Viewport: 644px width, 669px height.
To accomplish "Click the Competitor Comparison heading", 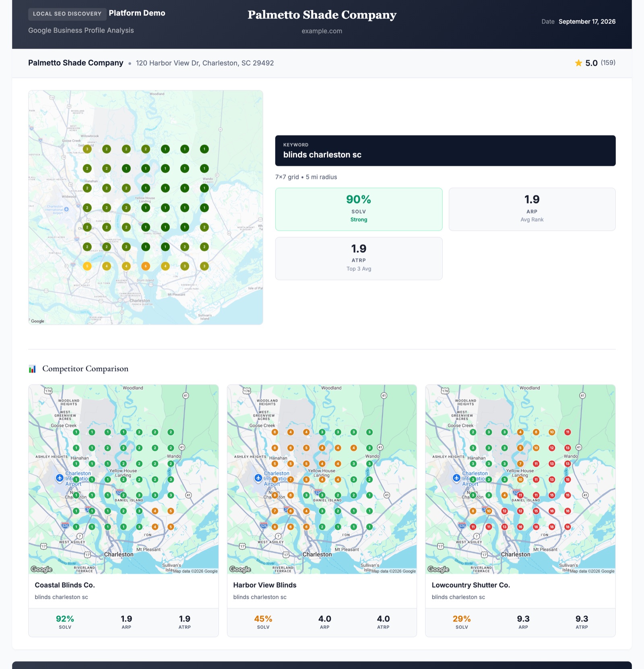I will 85,369.
